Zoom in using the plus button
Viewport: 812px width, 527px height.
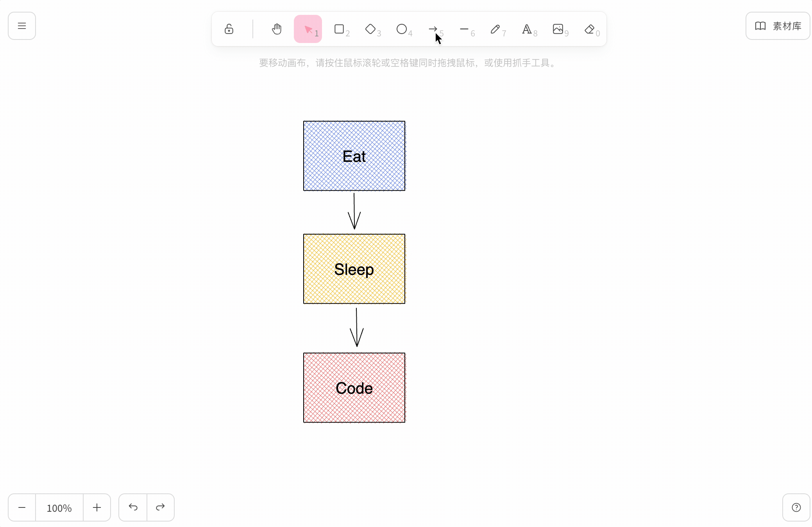point(97,507)
